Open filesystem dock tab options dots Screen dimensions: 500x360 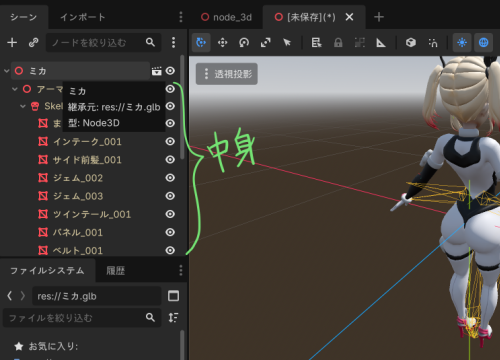coord(181,270)
